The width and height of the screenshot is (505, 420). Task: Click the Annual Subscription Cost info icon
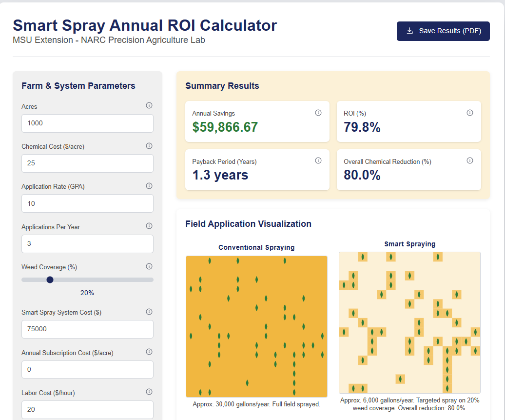click(149, 352)
